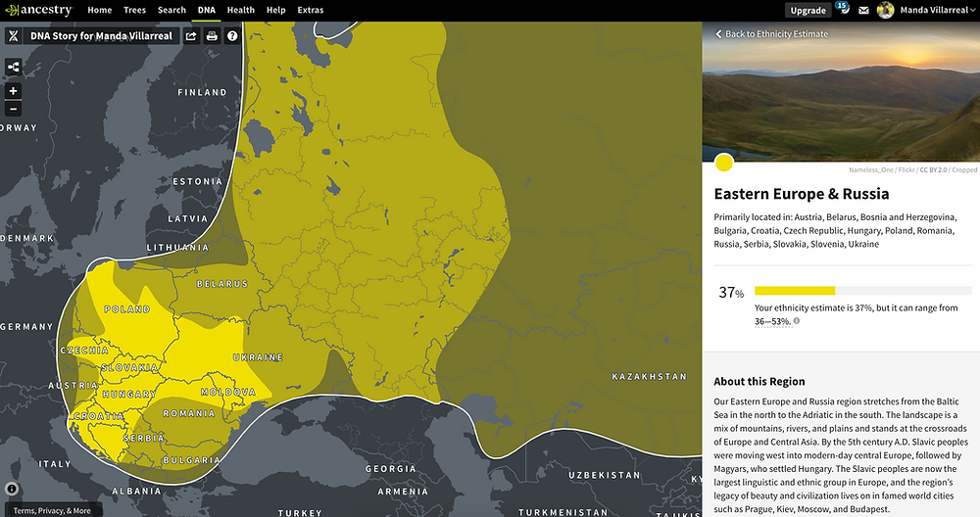Click the TURKMENISTAN map label
Viewport: 980px width, 517px height.
pyautogui.click(x=563, y=512)
